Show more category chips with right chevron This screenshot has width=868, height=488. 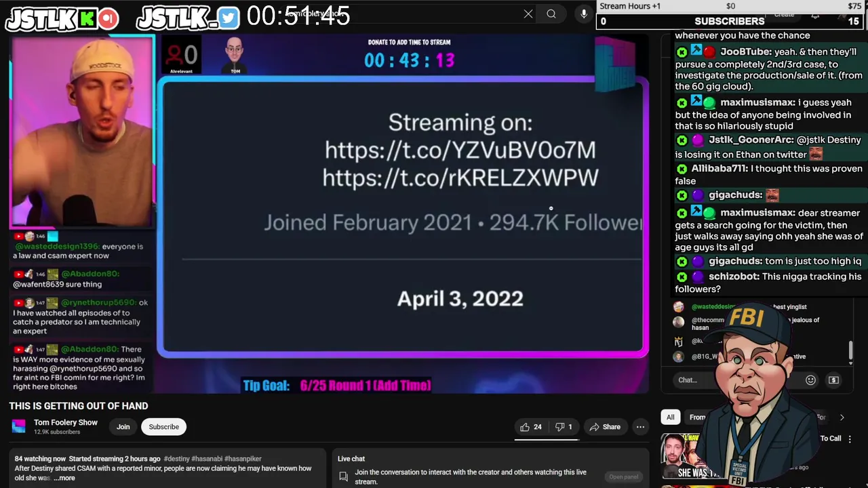click(x=842, y=418)
